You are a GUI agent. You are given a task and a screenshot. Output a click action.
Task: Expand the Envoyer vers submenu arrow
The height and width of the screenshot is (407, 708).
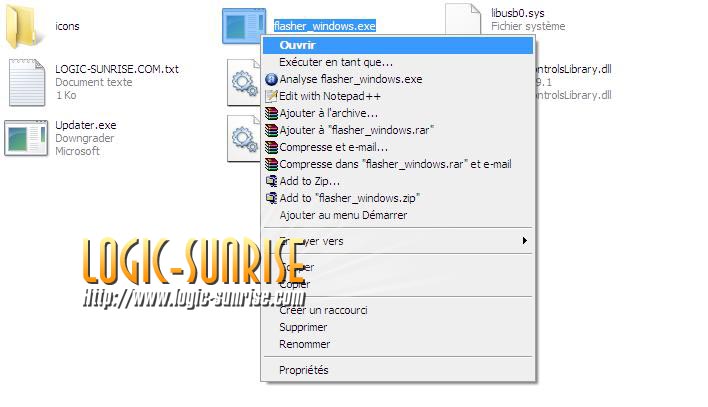coord(524,241)
